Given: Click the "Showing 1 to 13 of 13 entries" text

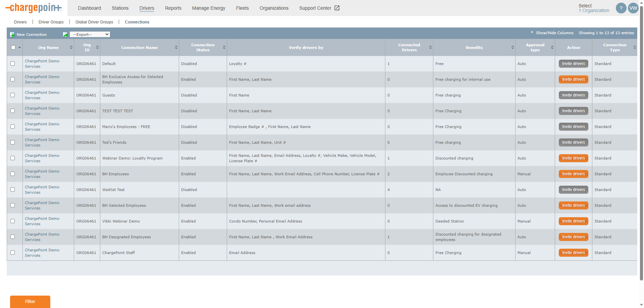Looking at the screenshot, I should pyautogui.click(x=606, y=33).
